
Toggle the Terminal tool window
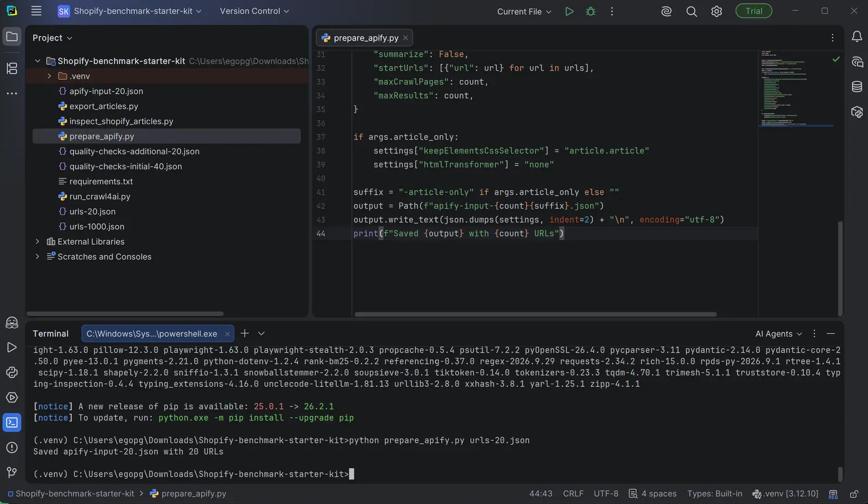[x=12, y=422]
